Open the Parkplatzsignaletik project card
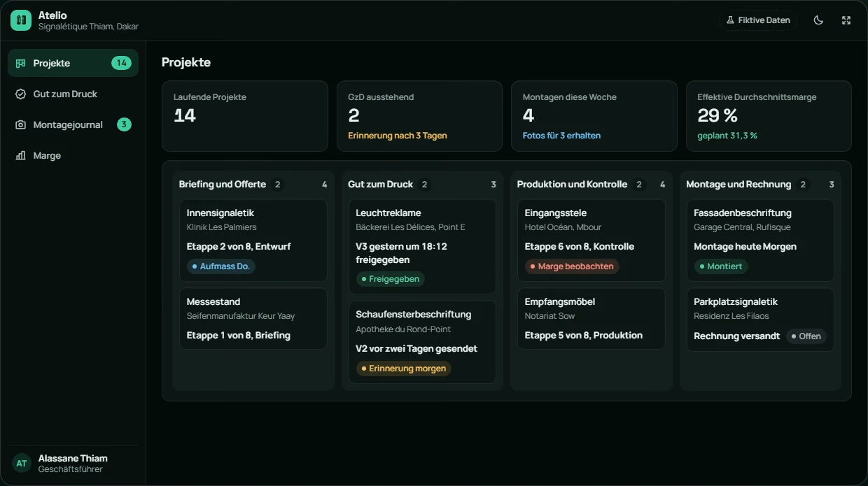The height and width of the screenshot is (486, 868). coord(760,320)
